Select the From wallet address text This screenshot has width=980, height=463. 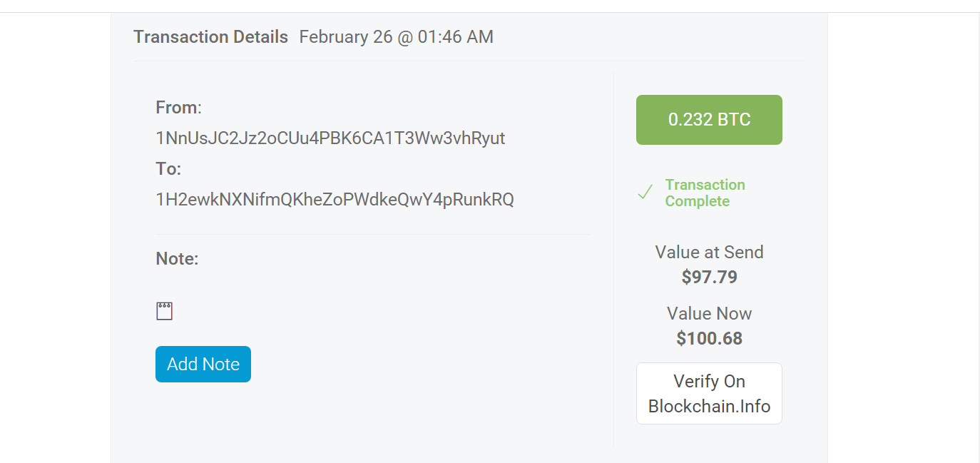tap(330, 138)
